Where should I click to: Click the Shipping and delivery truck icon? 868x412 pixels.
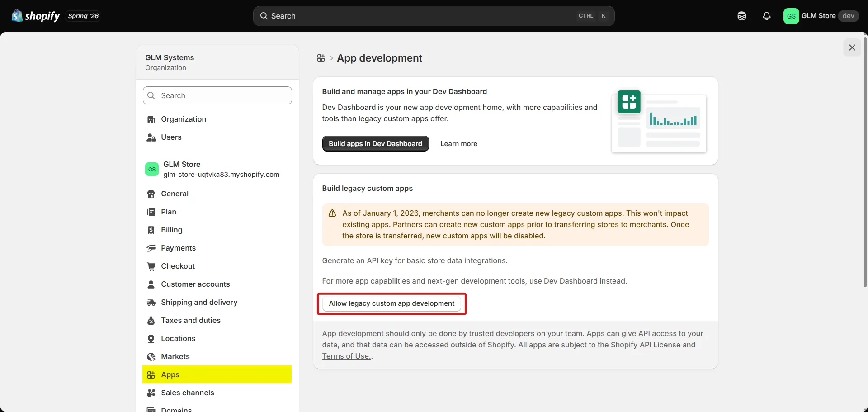(151, 303)
